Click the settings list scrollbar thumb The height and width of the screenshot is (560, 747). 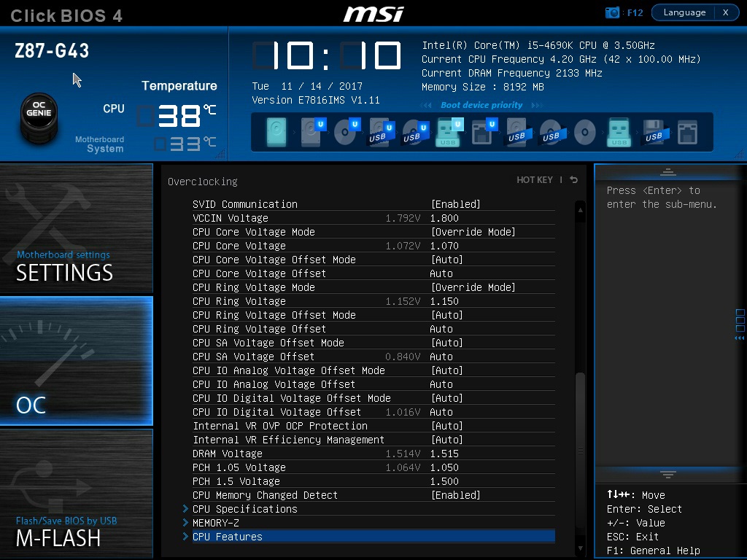point(580,449)
